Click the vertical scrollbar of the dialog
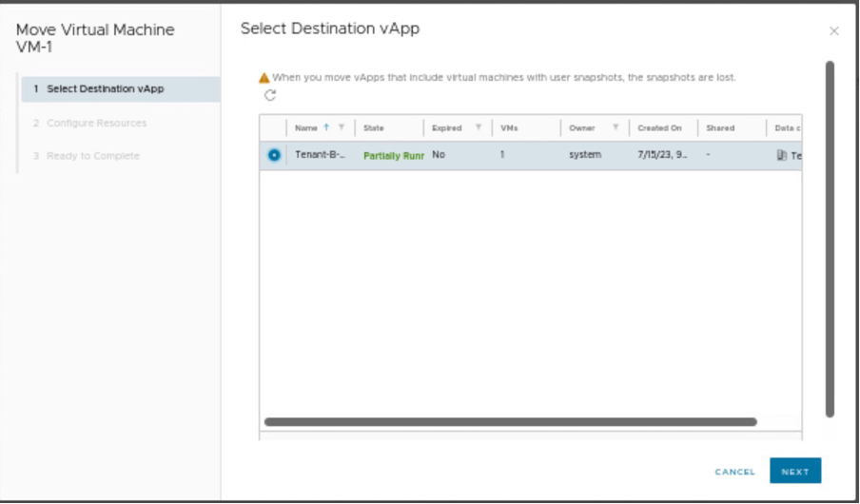Screen dimensions: 860x504 830,238
